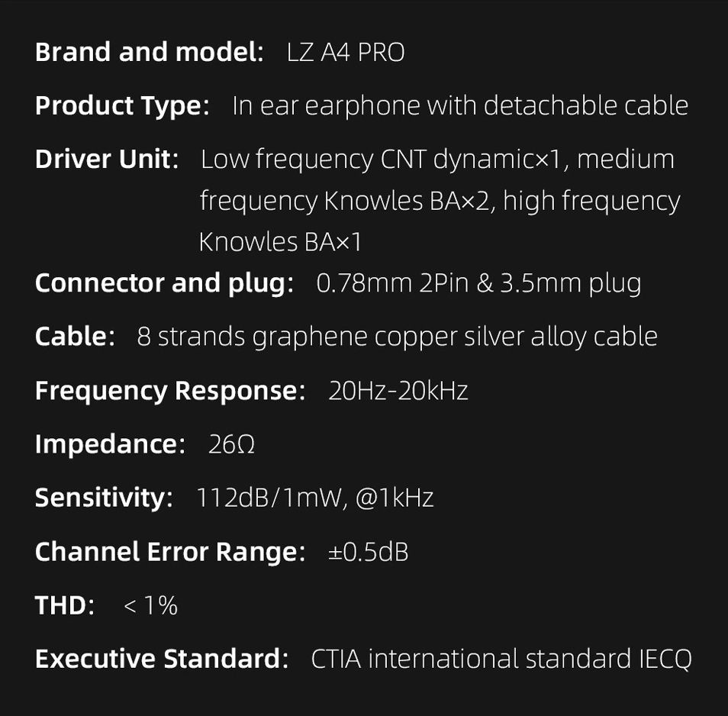Select the '112dB/1mW, @1kHz' value
This screenshot has height=716, width=728.
pos(315,498)
